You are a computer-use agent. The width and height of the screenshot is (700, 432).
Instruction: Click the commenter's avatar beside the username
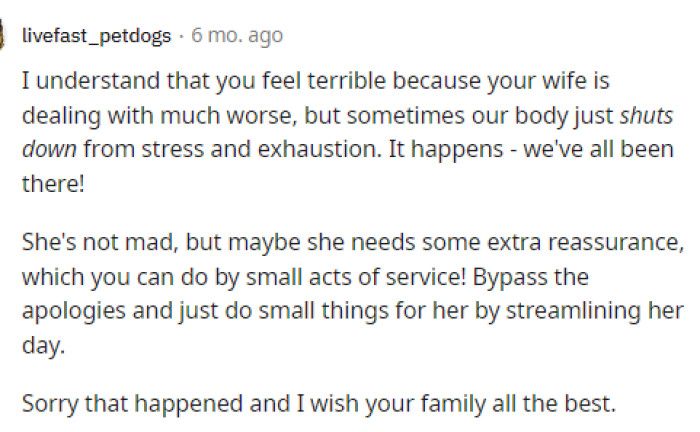2,35
